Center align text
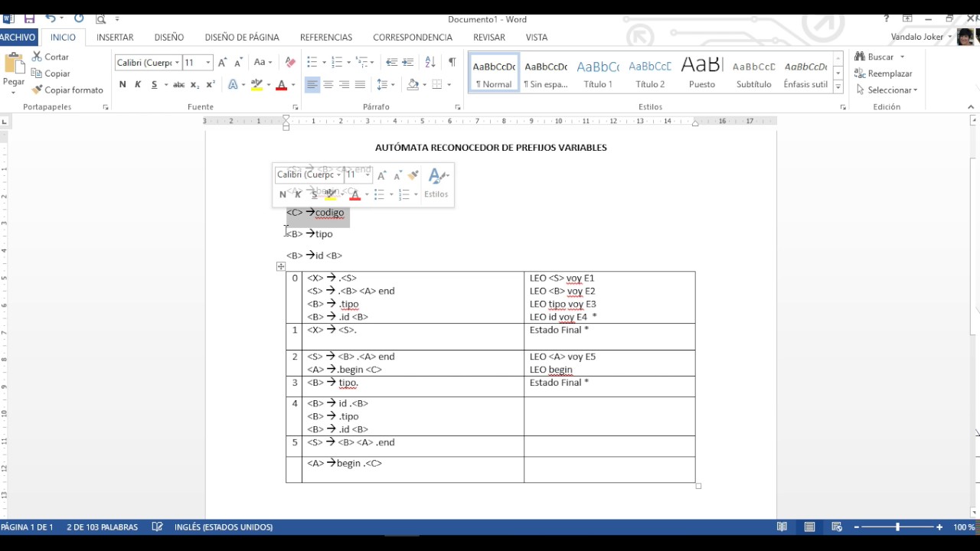 pos(328,84)
